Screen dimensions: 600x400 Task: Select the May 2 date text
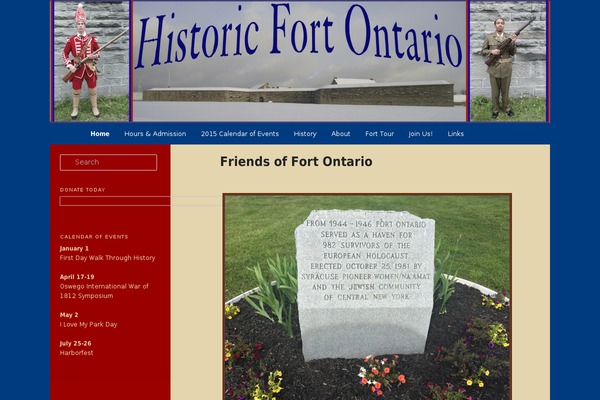point(69,315)
